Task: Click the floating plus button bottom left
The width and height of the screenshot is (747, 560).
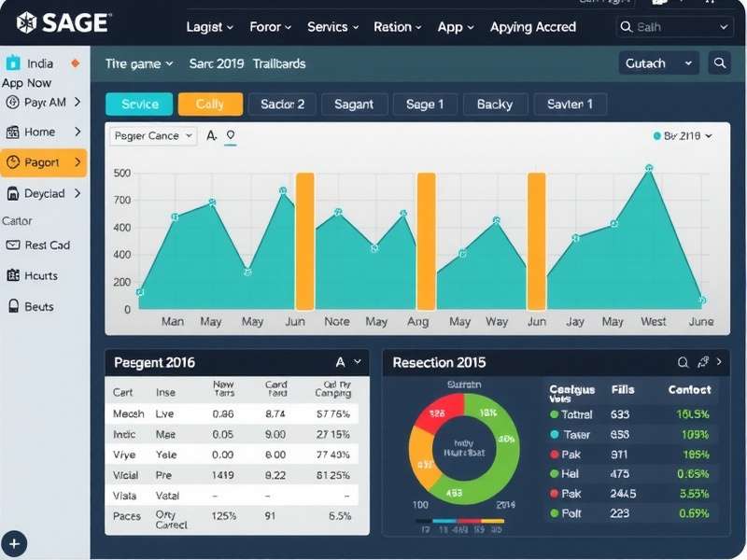Action: (15, 543)
